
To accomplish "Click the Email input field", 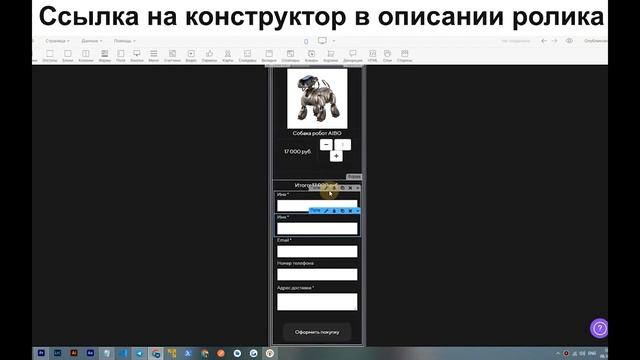I will click(317, 251).
